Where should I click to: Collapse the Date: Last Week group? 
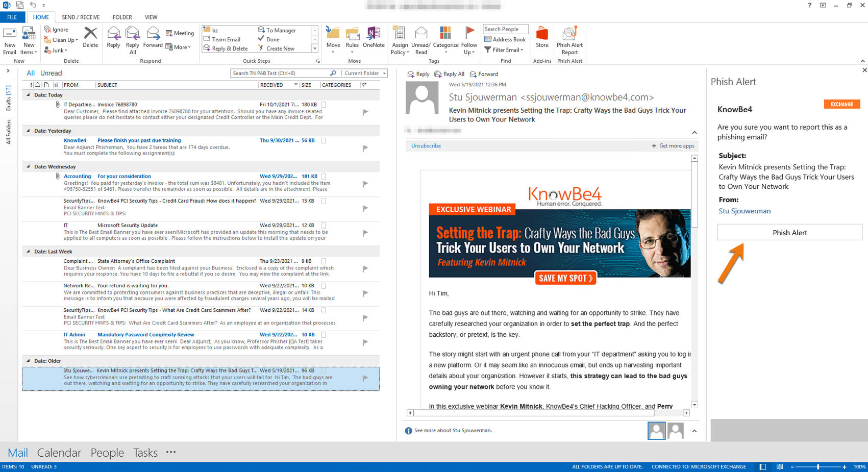[28, 252]
